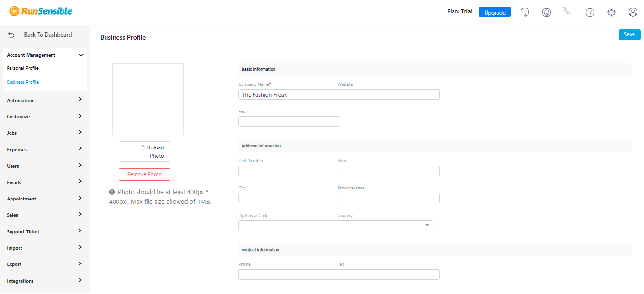Open the Import sidebar section
This screenshot has height=294, width=644.
point(45,248)
